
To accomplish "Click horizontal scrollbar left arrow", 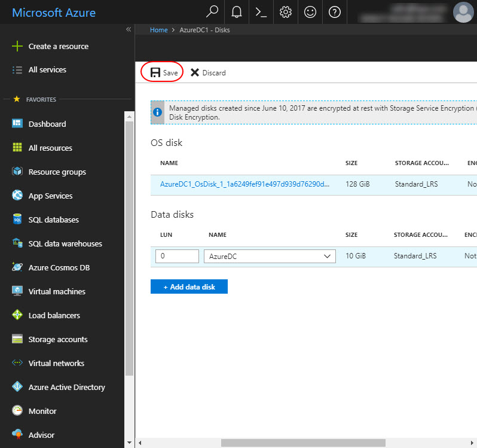I will 140,443.
